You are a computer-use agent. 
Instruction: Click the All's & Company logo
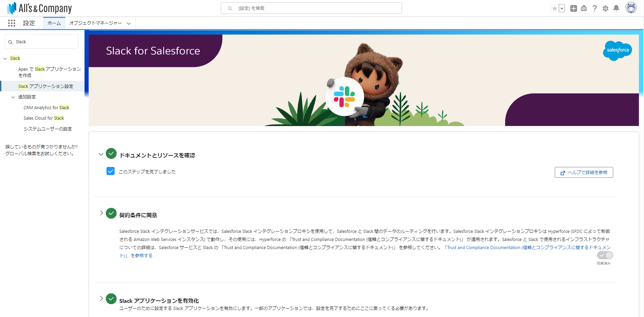[39, 8]
